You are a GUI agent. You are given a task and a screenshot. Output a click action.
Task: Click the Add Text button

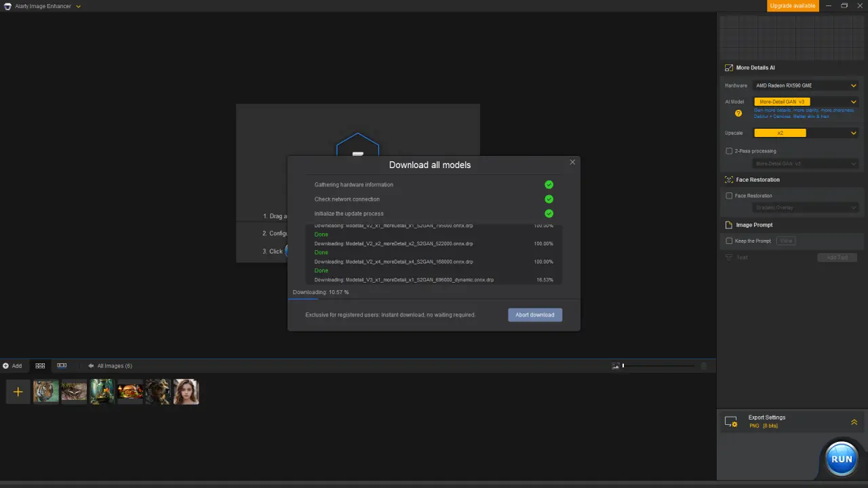click(x=837, y=258)
